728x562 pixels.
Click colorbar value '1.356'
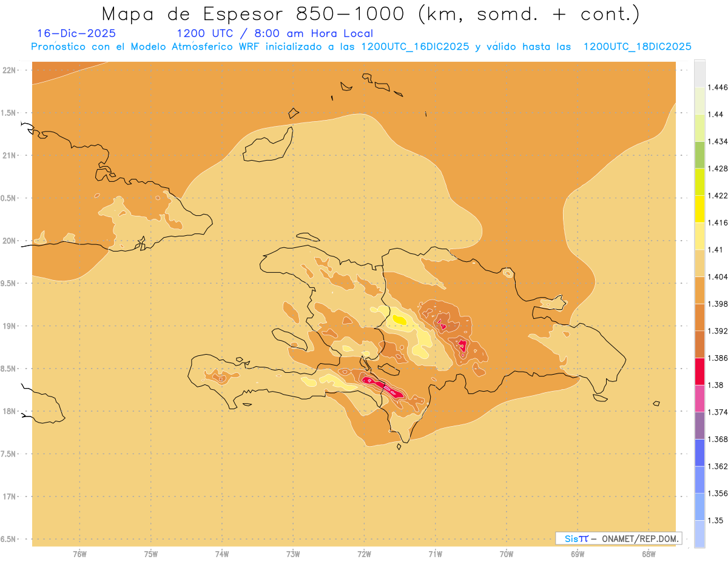[x=717, y=493]
